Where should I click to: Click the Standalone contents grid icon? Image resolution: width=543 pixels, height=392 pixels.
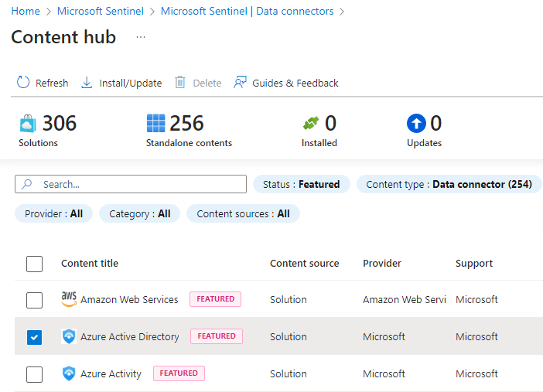click(x=156, y=124)
